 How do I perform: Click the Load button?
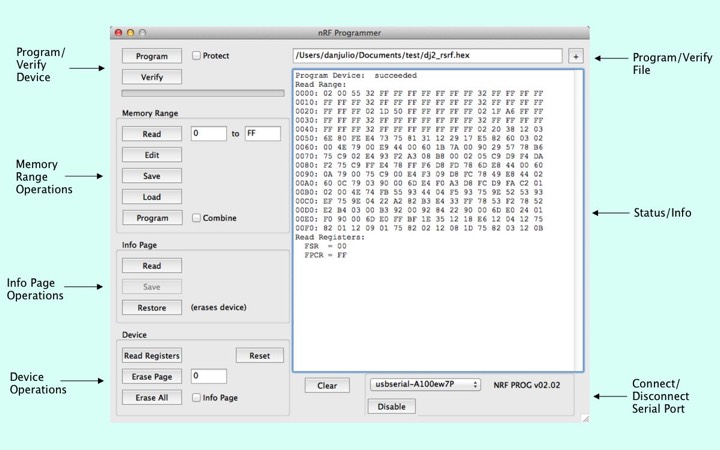point(152,197)
